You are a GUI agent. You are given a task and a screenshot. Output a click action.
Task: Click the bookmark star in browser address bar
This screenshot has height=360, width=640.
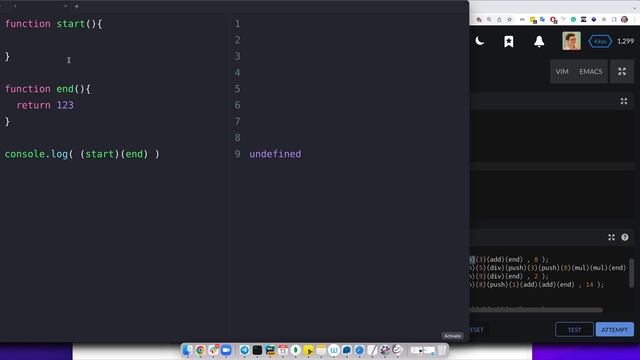510,20
